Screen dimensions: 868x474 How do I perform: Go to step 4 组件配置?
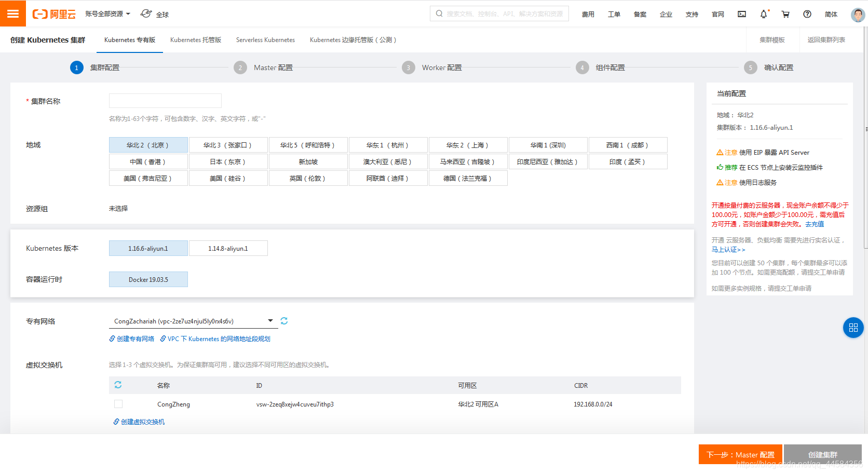coord(601,67)
